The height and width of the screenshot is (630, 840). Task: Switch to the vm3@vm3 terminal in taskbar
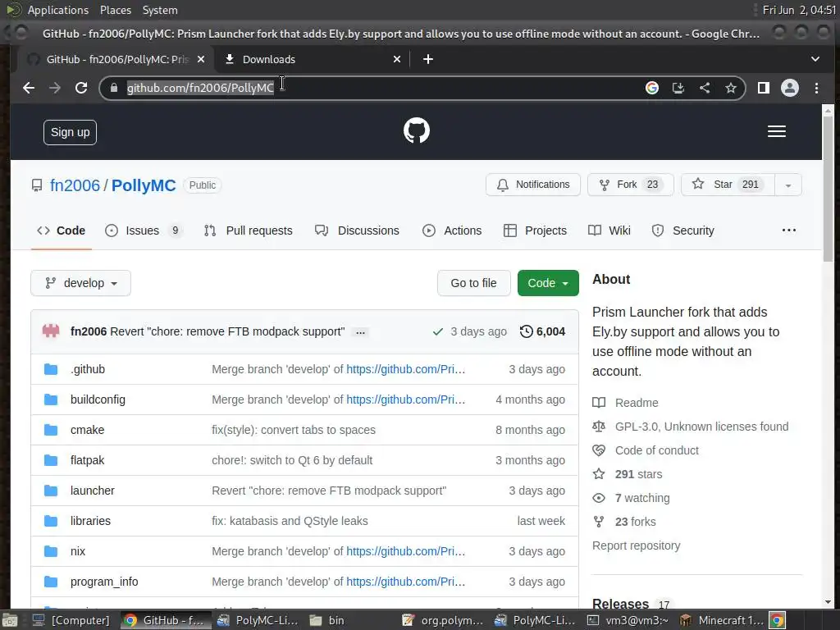click(x=629, y=620)
